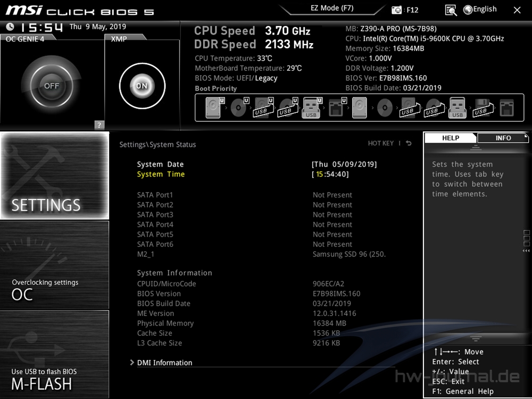532x399 pixels.
Task: Select the UEFI CD/DVD boot device icon
Action: (239, 107)
